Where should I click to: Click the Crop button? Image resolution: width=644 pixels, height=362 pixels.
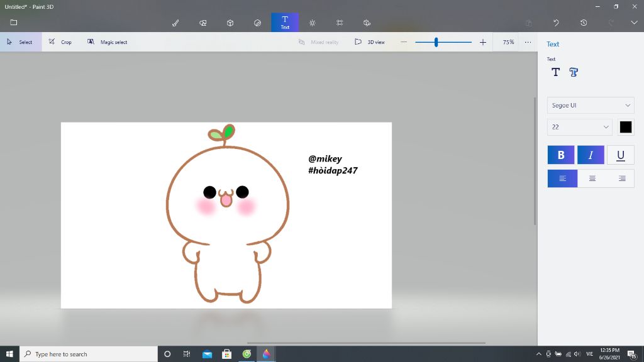click(60, 42)
